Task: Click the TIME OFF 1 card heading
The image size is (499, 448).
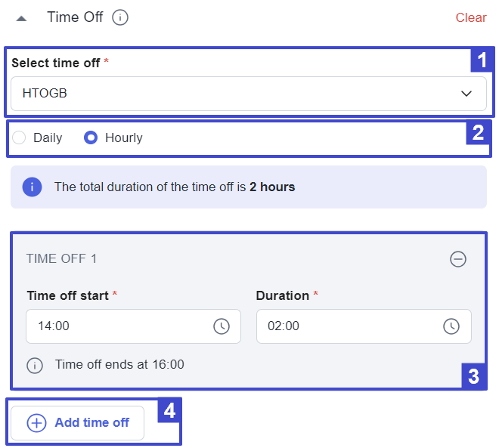Action: click(61, 259)
